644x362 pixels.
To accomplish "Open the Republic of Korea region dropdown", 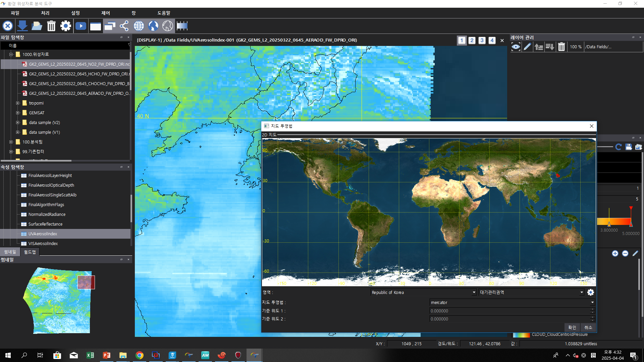I will pos(423,292).
